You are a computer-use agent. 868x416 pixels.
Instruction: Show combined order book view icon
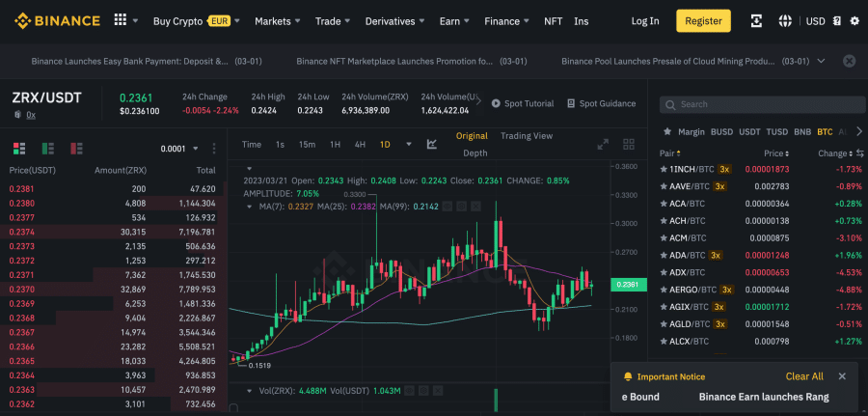point(19,149)
